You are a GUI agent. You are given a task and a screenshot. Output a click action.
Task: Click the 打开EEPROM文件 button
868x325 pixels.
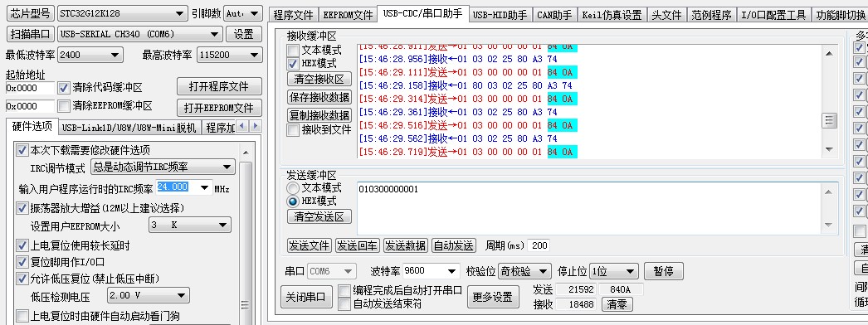click(219, 108)
